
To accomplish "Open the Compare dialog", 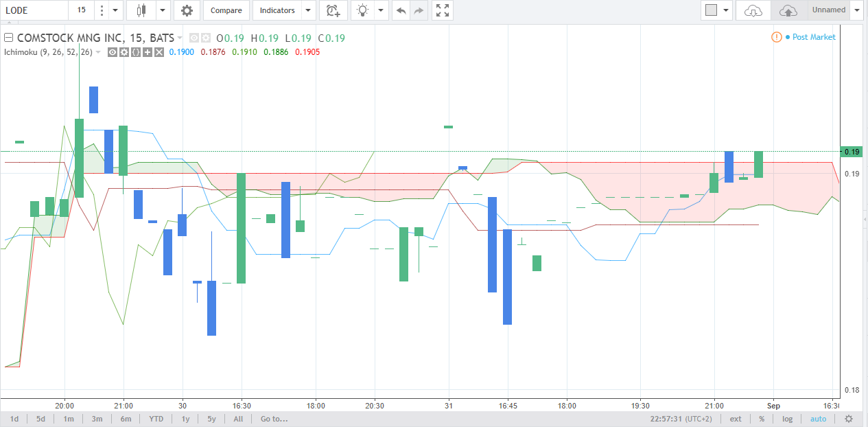I will (x=225, y=10).
